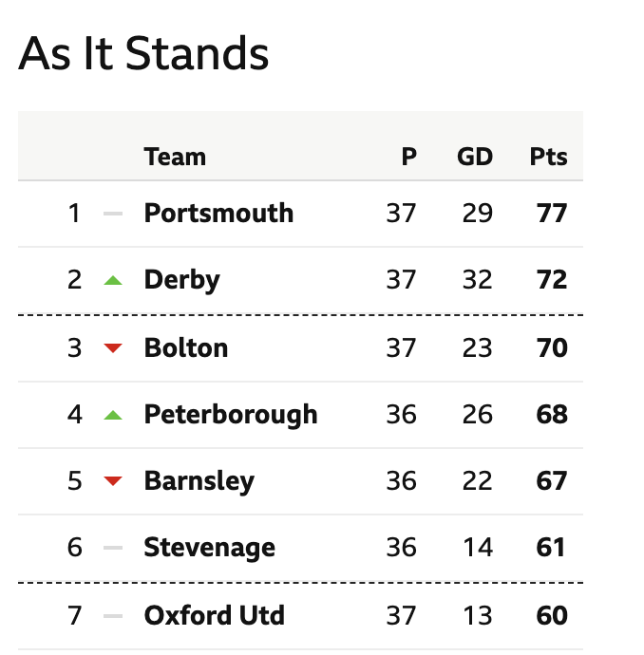The width and height of the screenshot is (644, 655).
Task: Click the red down arrow beside Barnsley
Action: pos(113,481)
